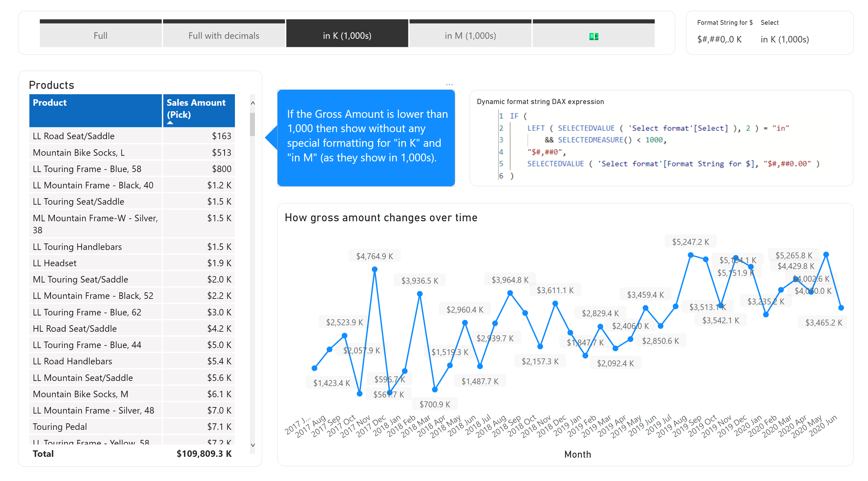Sort by the Product column header

[96, 110]
